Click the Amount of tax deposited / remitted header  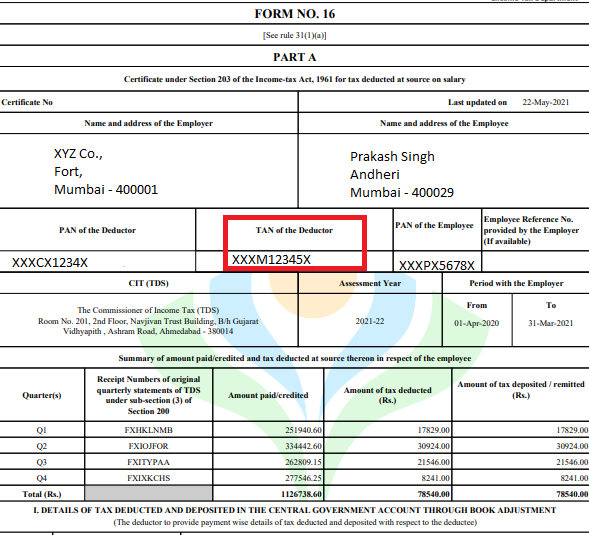521,390
